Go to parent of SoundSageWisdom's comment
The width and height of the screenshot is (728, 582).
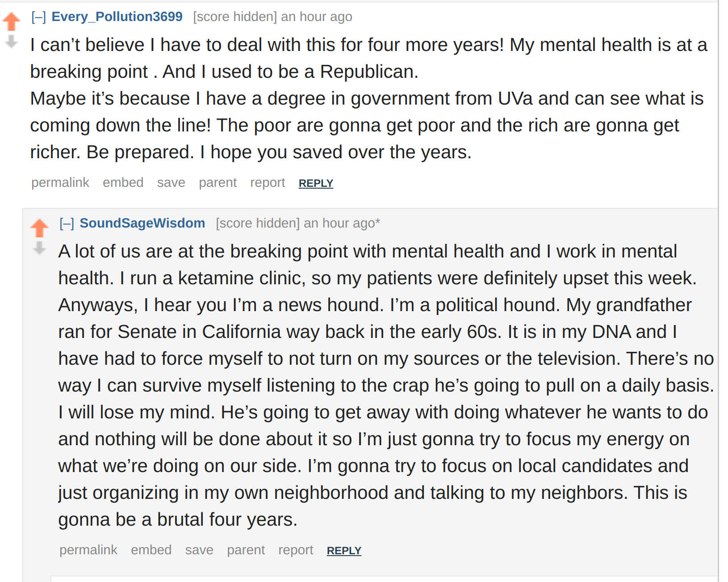click(x=246, y=550)
